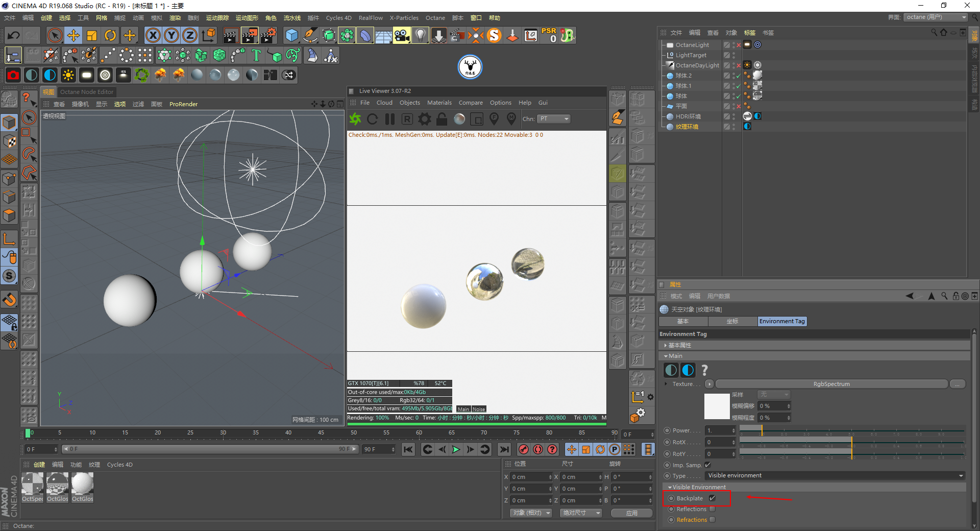Click Live Viewer render region R icon
This screenshot has height=531, width=980.
(x=407, y=119)
